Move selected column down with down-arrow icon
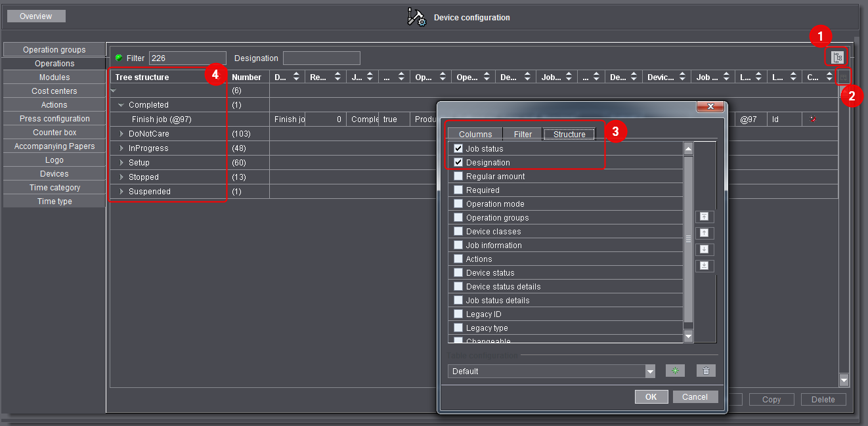 tap(704, 249)
